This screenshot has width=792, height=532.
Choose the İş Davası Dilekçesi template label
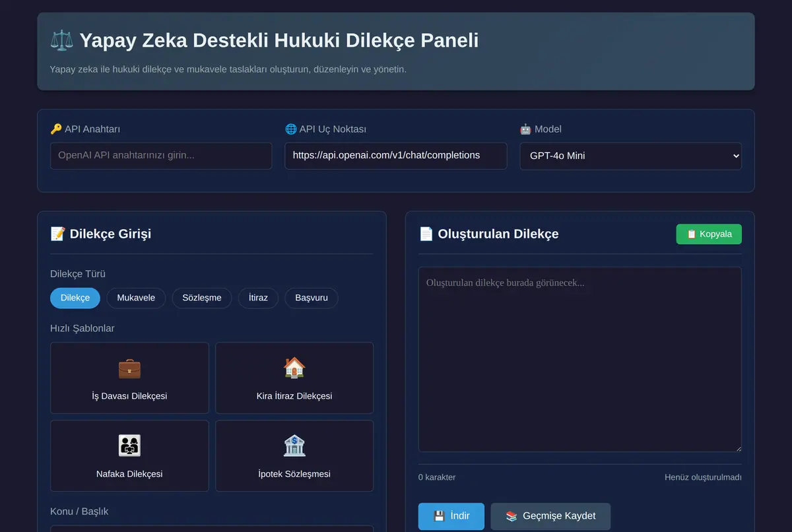(129, 396)
